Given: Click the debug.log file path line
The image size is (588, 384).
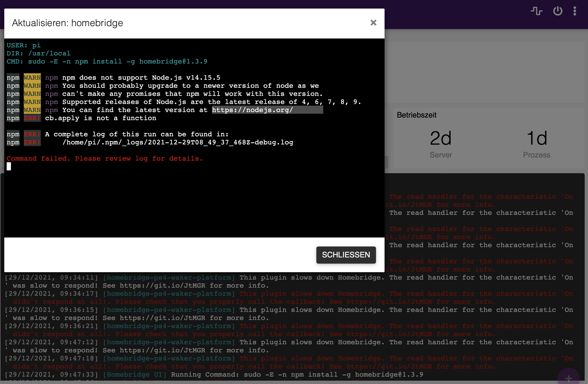Looking at the screenshot, I should coord(178,143).
